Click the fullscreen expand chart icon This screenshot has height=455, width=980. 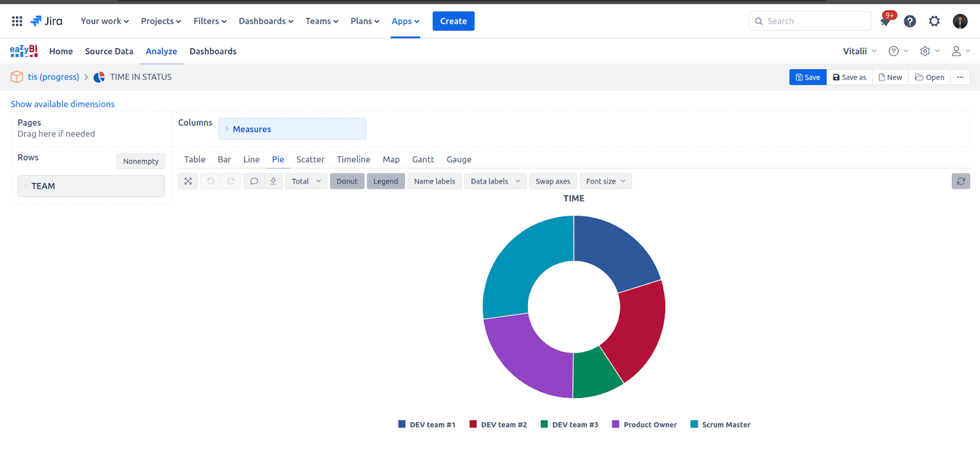click(188, 181)
